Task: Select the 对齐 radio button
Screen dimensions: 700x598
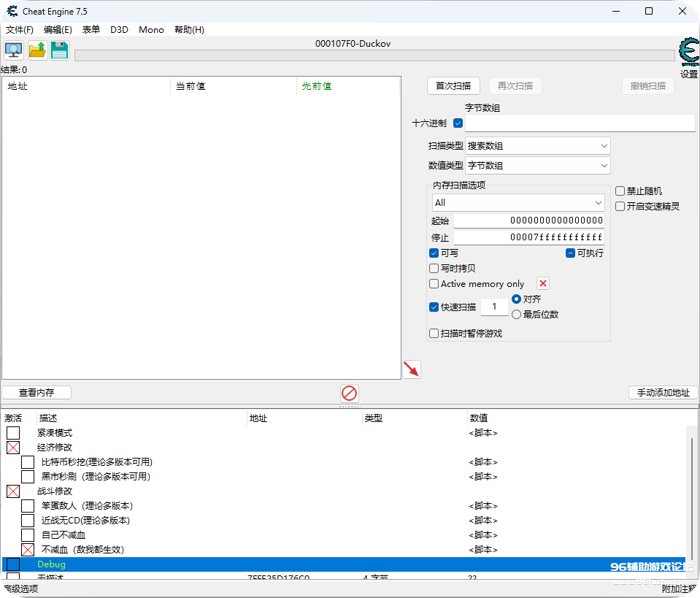Action: pyautogui.click(x=517, y=299)
